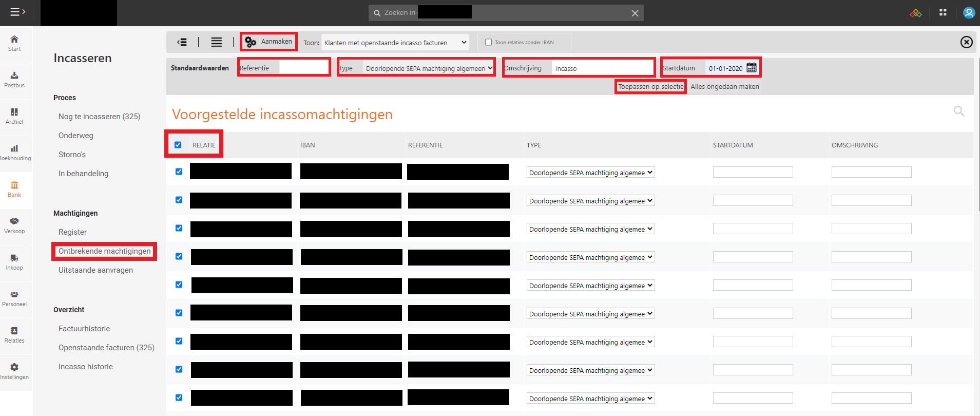
Task: Expand the Standaardwaarden Type dropdown
Action: [429, 68]
